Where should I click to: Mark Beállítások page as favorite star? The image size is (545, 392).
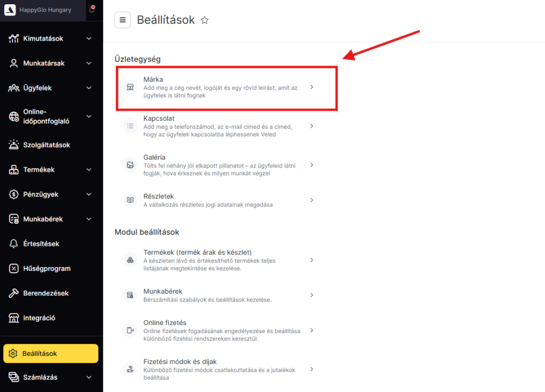[205, 20]
